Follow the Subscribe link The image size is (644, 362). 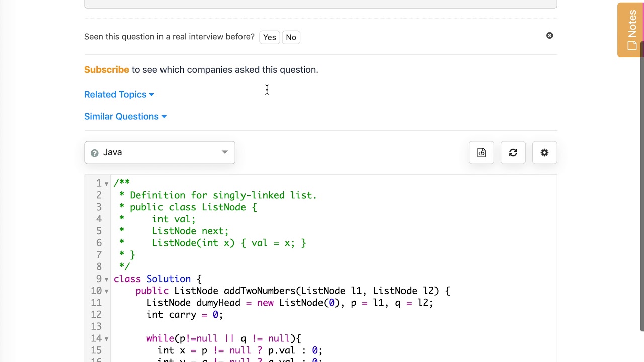point(106,70)
